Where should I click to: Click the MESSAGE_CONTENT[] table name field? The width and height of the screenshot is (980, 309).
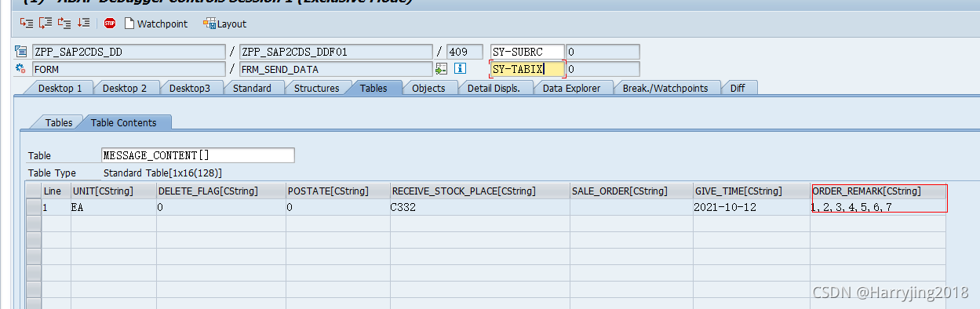(x=198, y=155)
